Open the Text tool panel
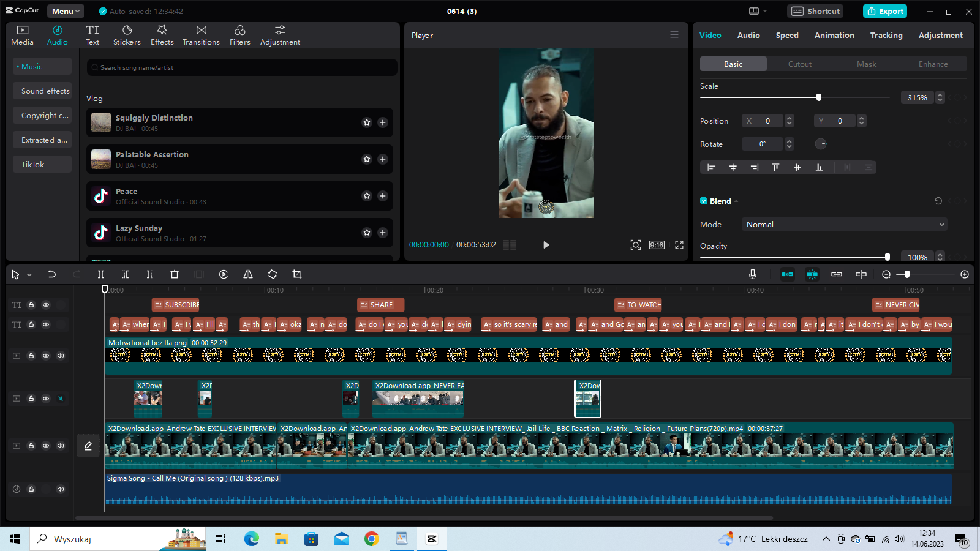The width and height of the screenshot is (980, 551). [92, 36]
